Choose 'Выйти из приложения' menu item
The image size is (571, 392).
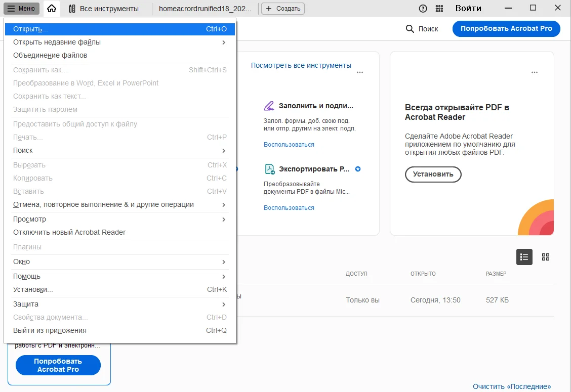pos(50,330)
